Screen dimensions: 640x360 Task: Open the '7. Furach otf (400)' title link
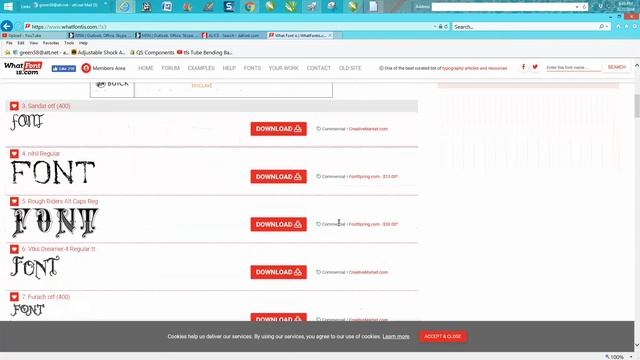(x=46, y=297)
